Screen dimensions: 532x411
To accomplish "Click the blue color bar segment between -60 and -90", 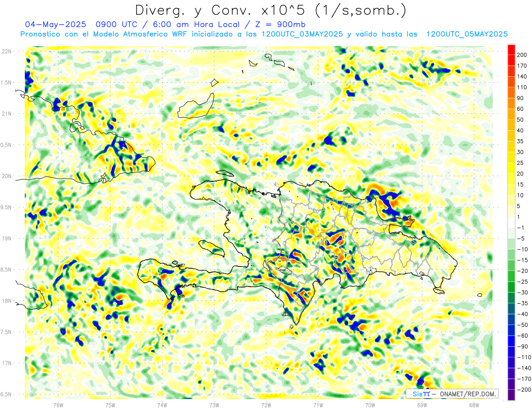I will click(511, 341).
